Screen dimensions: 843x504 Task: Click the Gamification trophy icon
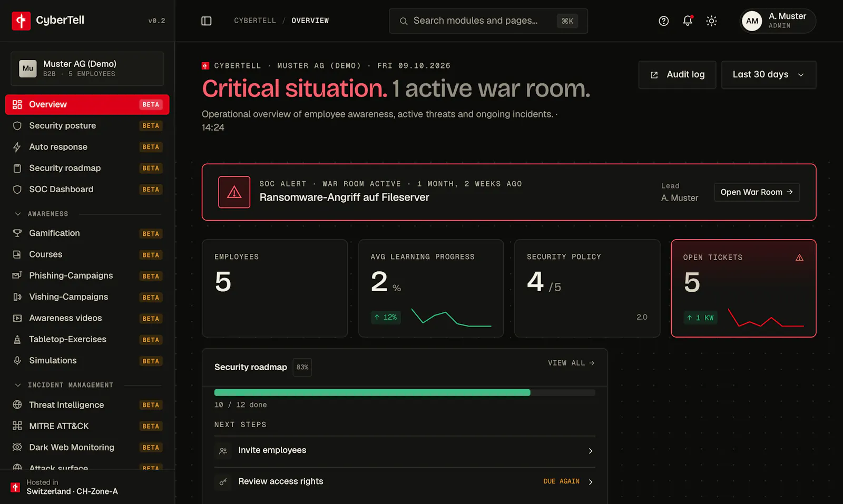click(17, 233)
